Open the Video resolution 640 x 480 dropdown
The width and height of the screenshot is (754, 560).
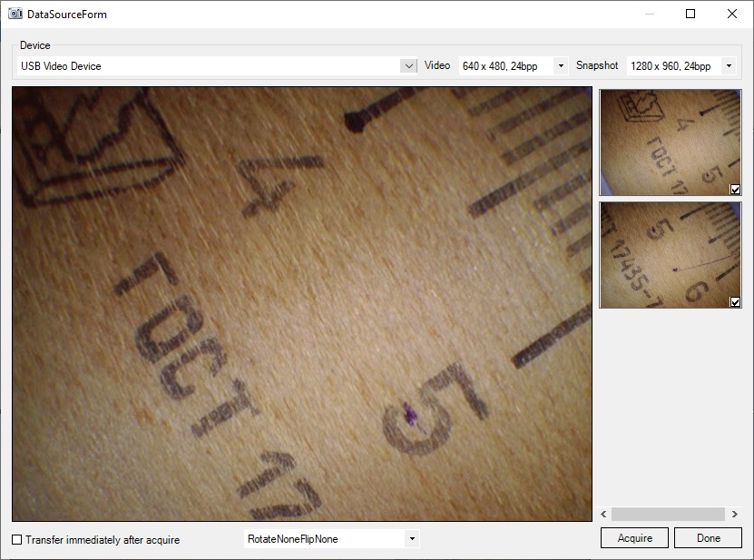coord(561,66)
